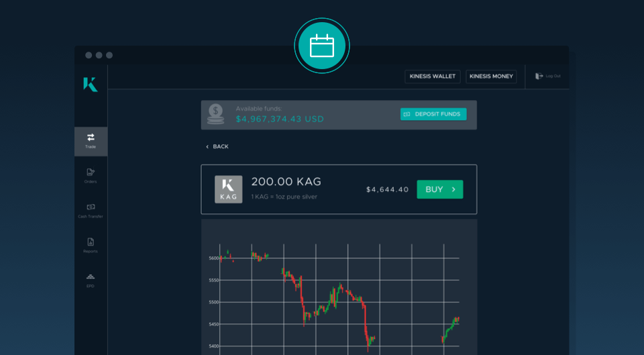This screenshot has width=644, height=355.
Task: Click Deposit Funds button
Action: (x=433, y=114)
